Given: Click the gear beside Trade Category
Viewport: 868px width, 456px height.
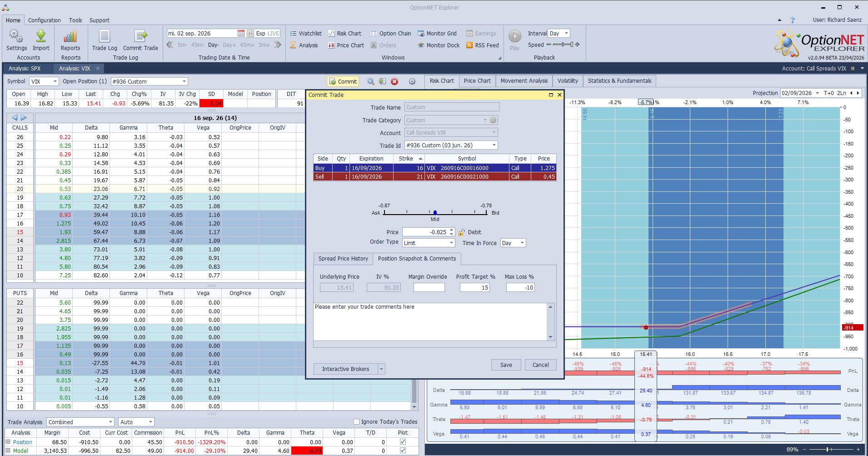Looking at the screenshot, I should pyautogui.click(x=493, y=120).
